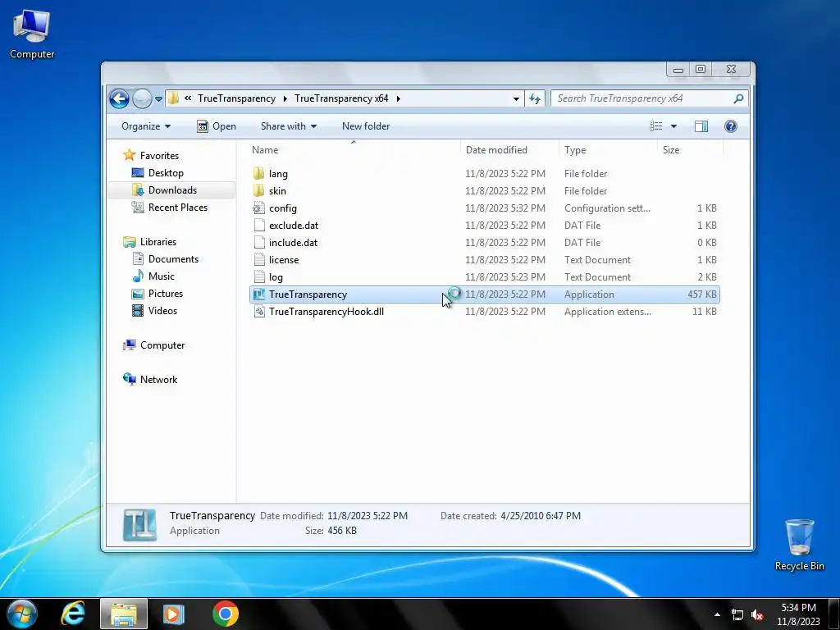Open Recent Places in navigation pane
Screen dimensions: 840x630
(x=178, y=208)
